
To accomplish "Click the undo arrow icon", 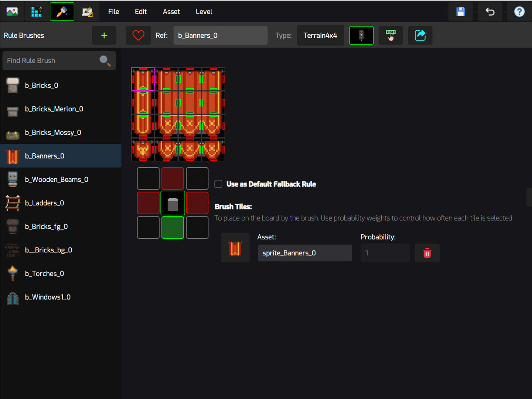I will [490, 12].
